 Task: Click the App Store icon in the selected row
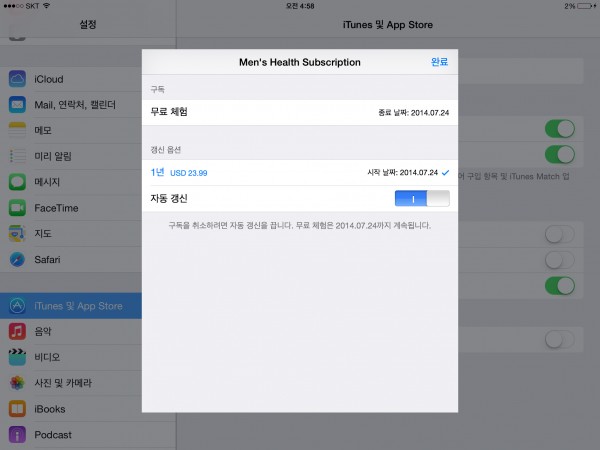[x=17, y=306]
